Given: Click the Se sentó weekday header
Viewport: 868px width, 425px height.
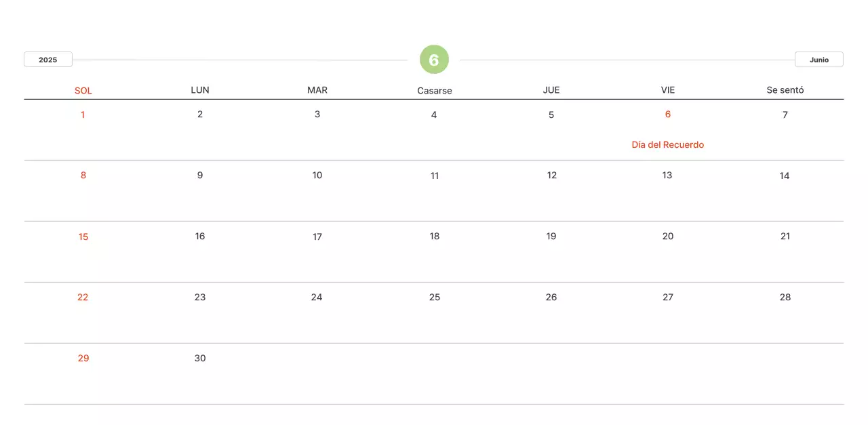Looking at the screenshot, I should point(785,90).
